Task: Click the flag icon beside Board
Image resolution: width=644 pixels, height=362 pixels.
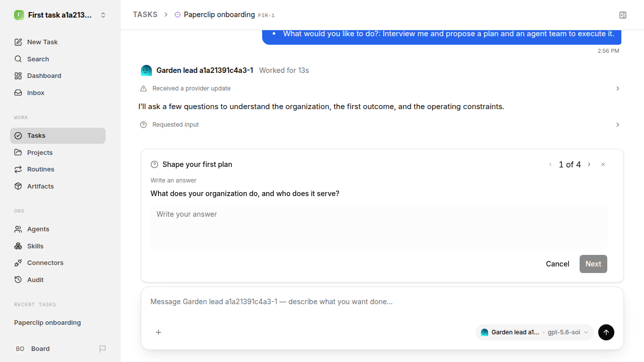Action: coord(103,349)
